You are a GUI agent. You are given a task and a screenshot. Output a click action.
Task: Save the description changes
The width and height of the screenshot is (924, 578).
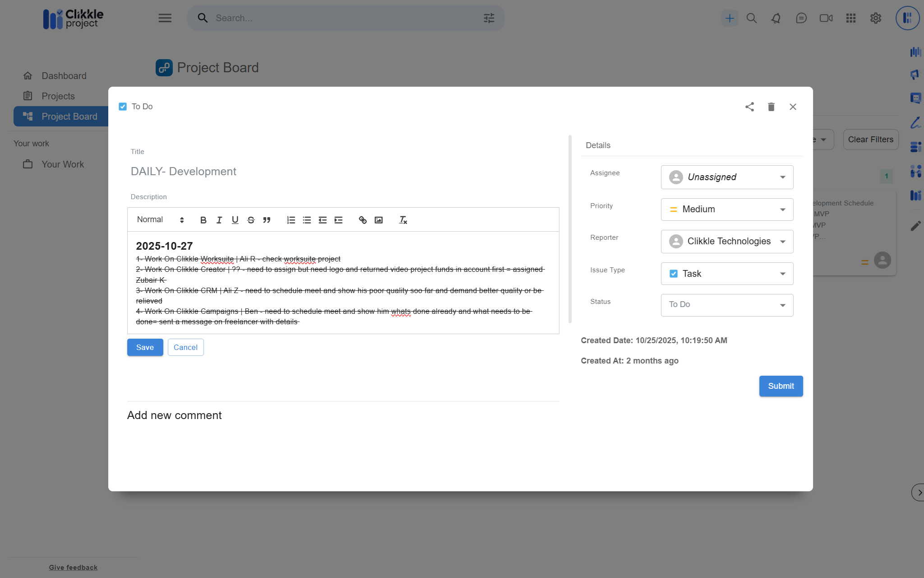pos(145,347)
